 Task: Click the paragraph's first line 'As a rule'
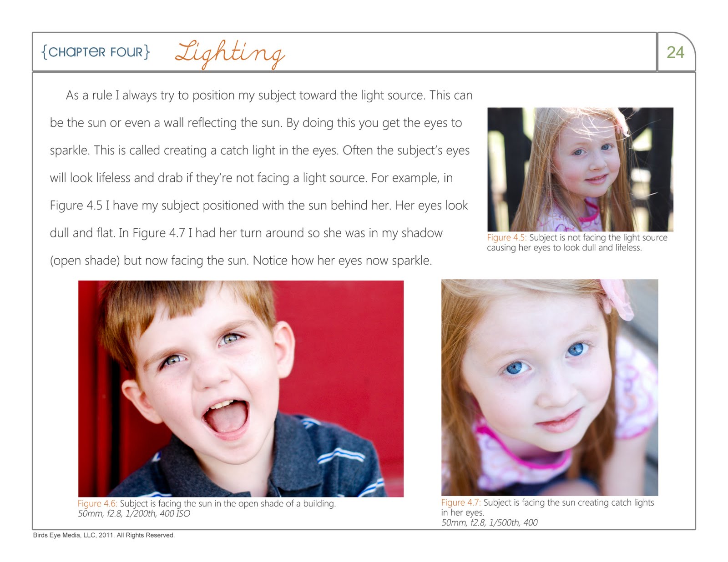pos(269,95)
